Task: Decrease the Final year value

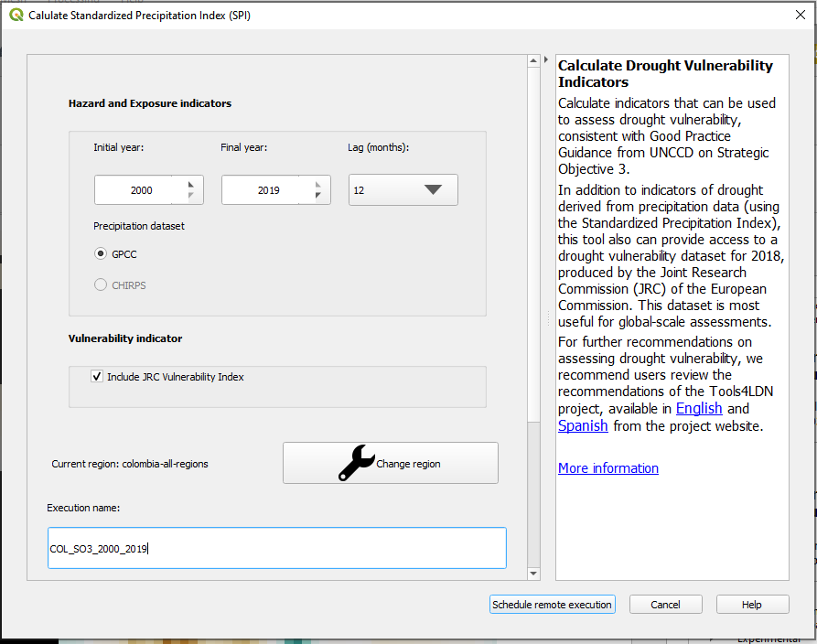Action: click(318, 196)
